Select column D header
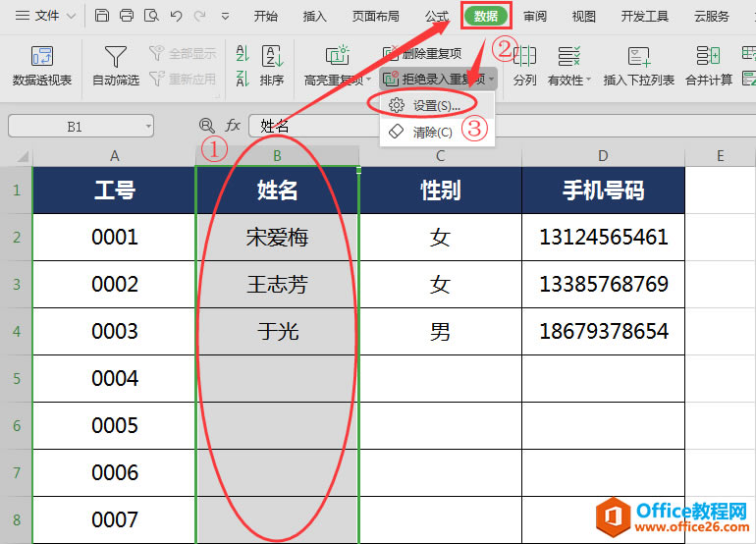The height and width of the screenshot is (544, 756). [603, 156]
